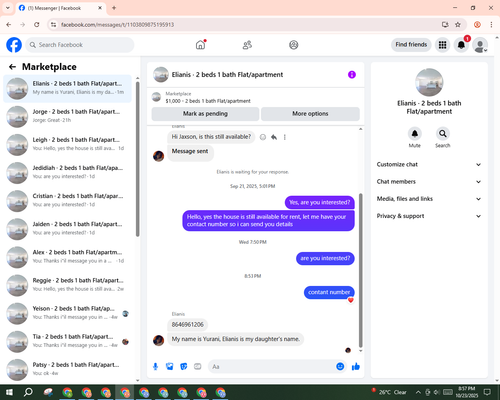Open Cristian conversation in list
The image size is (500, 400).
pyautogui.click(x=67, y=201)
